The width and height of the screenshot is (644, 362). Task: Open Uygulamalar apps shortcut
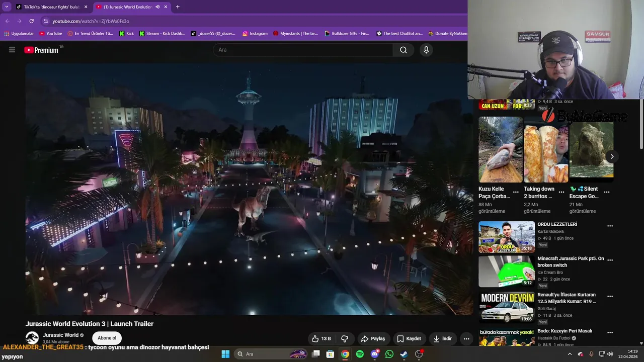coord(19,34)
